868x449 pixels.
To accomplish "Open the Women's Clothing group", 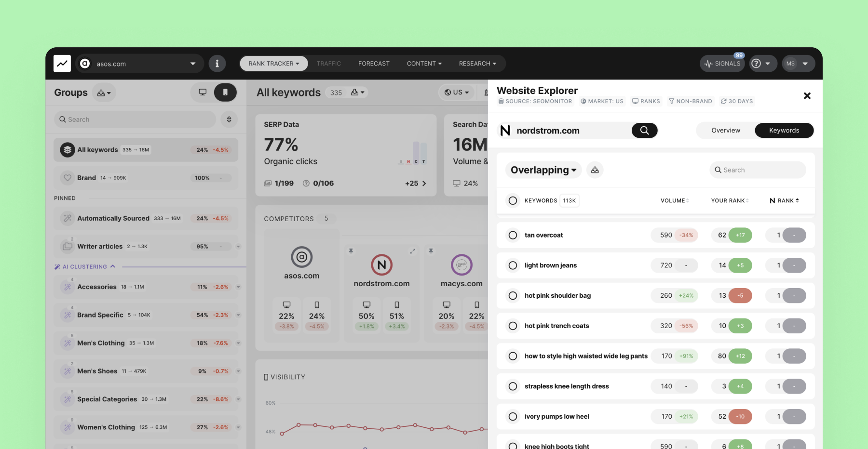I will click(x=146, y=427).
